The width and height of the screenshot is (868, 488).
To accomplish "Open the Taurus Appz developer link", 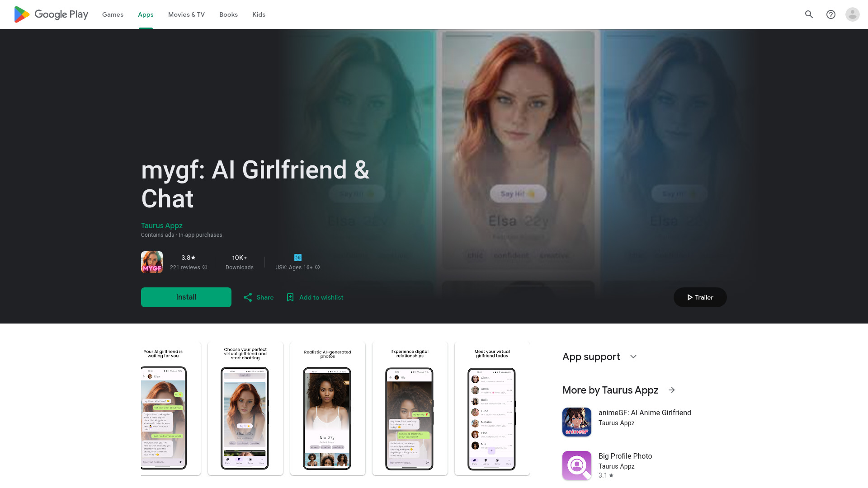I will pyautogui.click(x=161, y=226).
